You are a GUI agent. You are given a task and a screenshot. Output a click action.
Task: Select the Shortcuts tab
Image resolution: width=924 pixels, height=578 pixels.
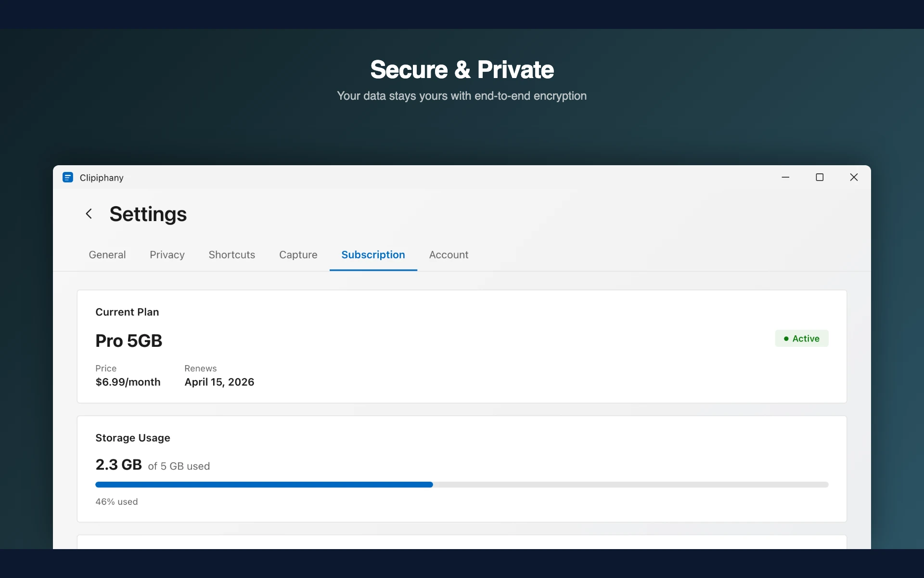pos(232,255)
